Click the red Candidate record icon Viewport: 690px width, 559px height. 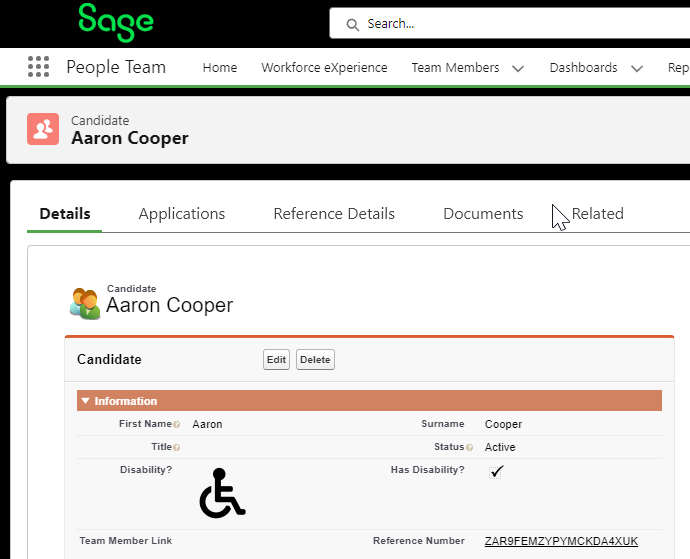[x=43, y=129]
